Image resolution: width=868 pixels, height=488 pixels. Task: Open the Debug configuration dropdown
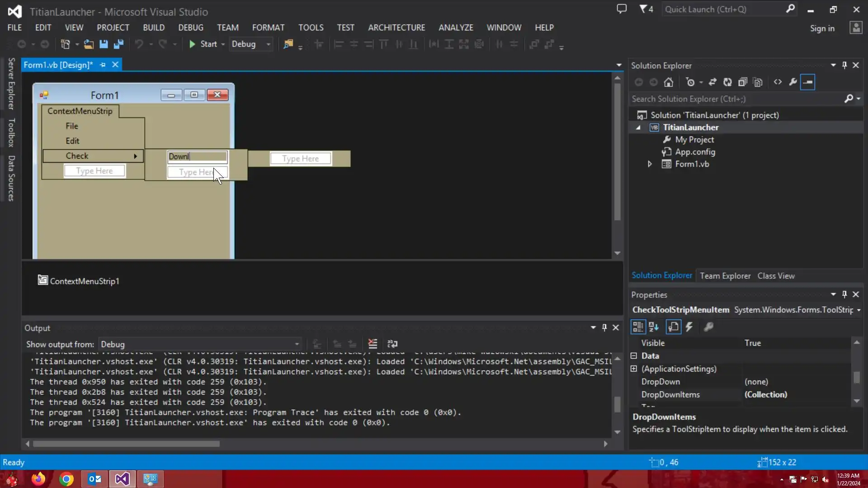(268, 44)
